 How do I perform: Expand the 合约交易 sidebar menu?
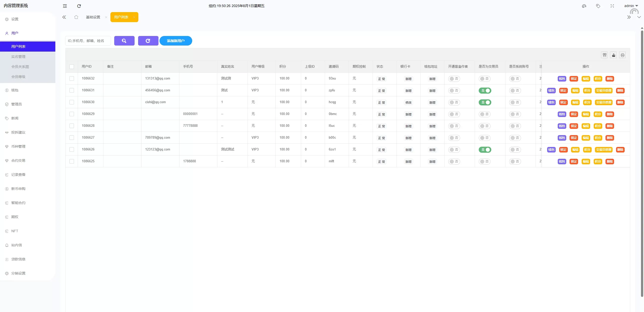pos(18,161)
